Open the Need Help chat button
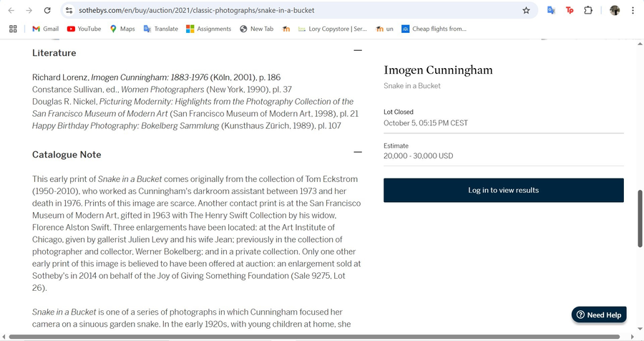The height and width of the screenshot is (341, 644). pyautogui.click(x=599, y=315)
